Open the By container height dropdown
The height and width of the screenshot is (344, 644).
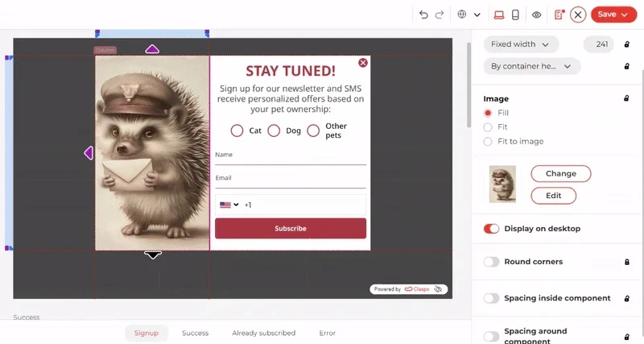532,66
